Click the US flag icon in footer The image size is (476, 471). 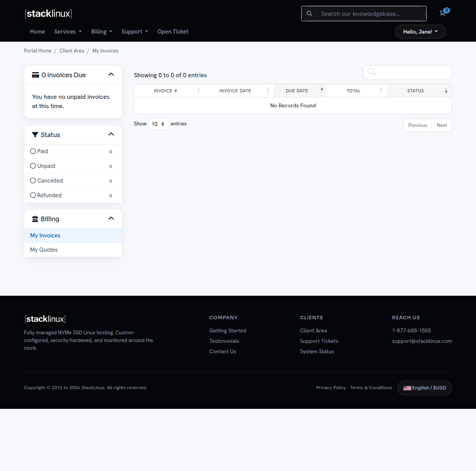point(407,388)
